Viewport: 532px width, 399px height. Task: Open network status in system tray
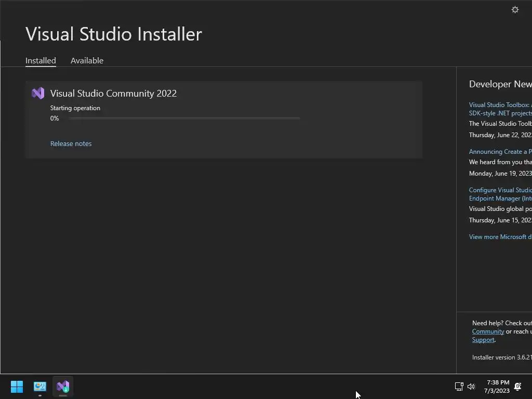click(459, 387)
